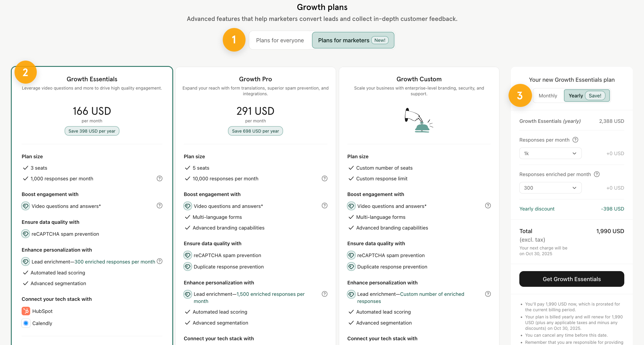Click the Growth Custom bell illustration
This screenshot has width=644, height=345.
[x=419, y=120]
